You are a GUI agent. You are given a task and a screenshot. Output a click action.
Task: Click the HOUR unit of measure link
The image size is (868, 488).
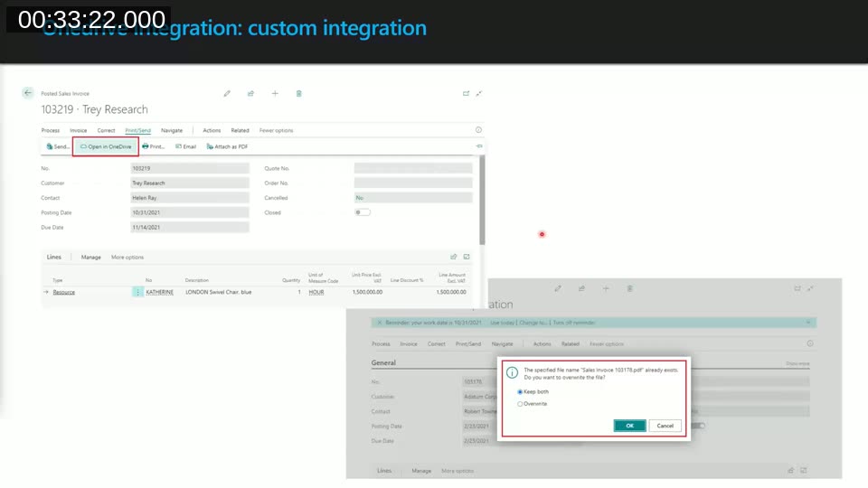316,292
